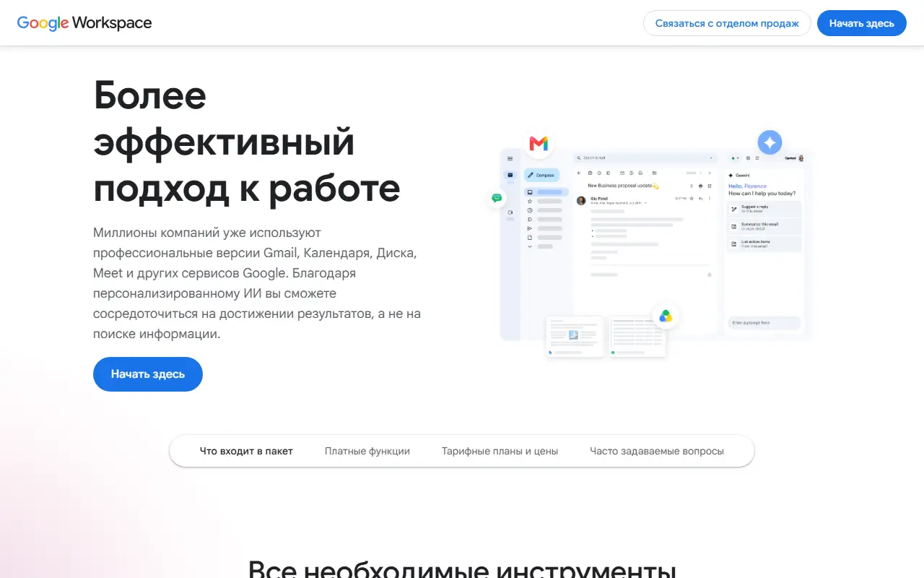Click the Gemini prompt field in mockup

coord(764,323)
